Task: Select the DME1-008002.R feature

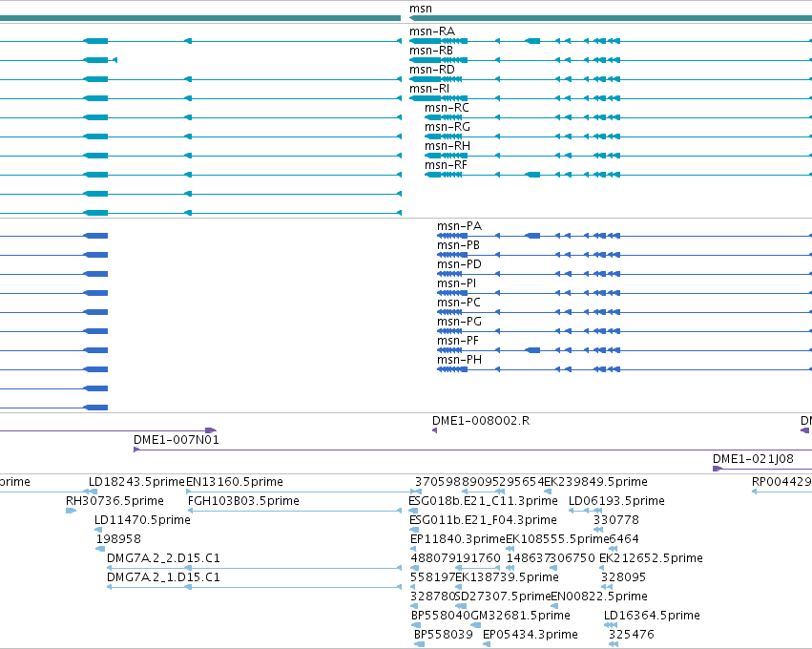Action: coord(481,421)
